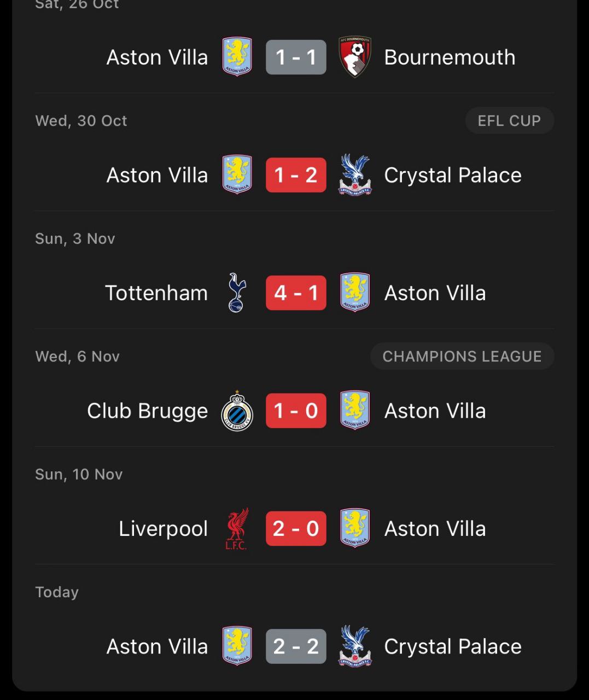Click Crystal Palace crest in EFL Cup match
The height and width of the screenshot is (700, 589).
355,175
